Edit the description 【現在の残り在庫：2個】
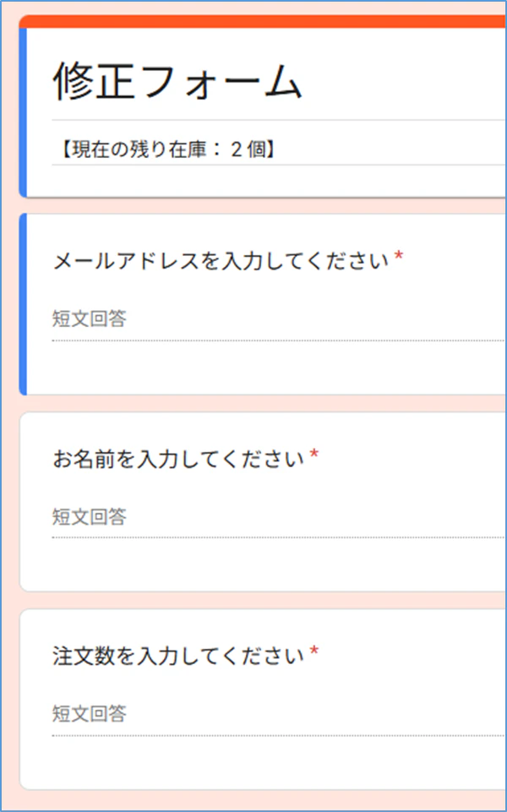 167,150
